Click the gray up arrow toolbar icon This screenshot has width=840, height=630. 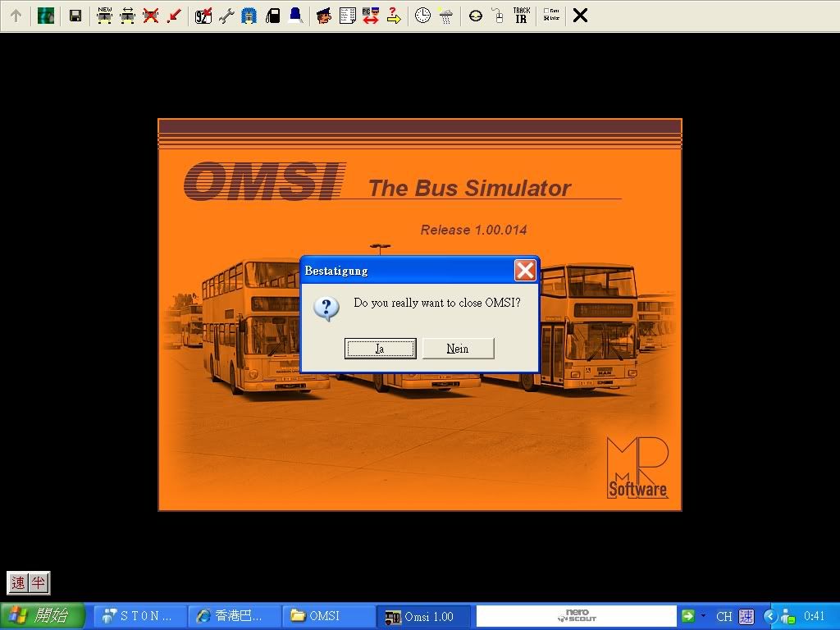(16, 16)
